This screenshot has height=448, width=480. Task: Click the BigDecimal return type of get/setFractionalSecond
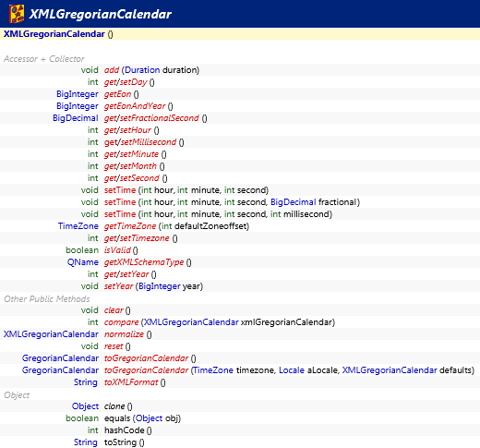click(x=76, y=118)
